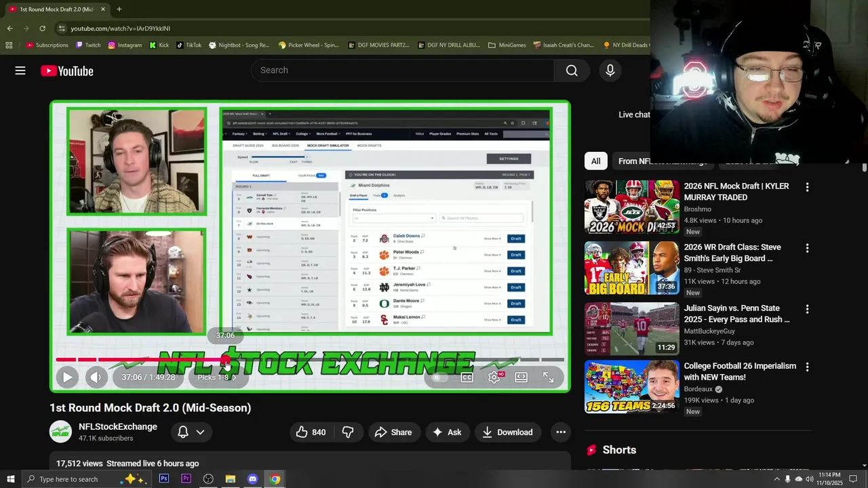This screenshot has height=488, width=868.
Task: Open more actions ellipsis below video
Action: (561, 432)
